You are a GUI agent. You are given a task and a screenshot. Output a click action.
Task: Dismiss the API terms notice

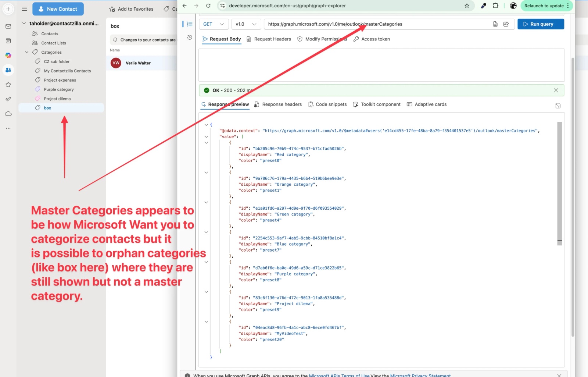pyautogui.click(x=559, y=375)
